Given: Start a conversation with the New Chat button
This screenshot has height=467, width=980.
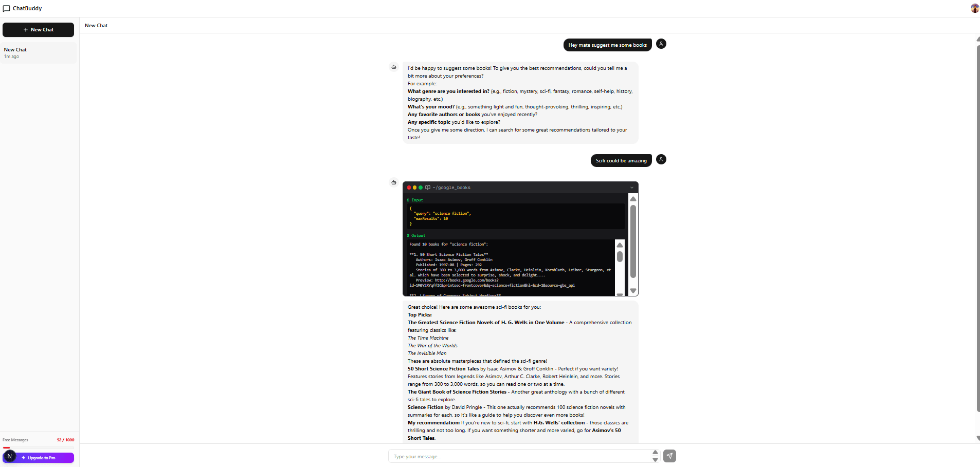Looking at the screenshot, I should tap(39, 29).
